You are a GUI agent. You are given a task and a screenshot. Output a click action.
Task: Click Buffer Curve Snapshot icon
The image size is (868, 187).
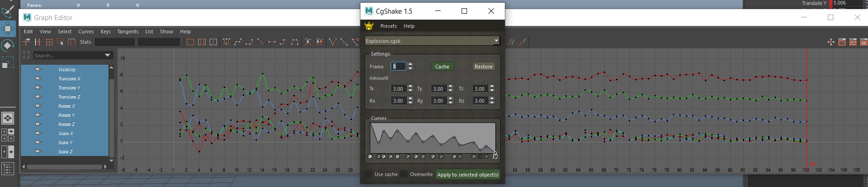click(308, 42)
